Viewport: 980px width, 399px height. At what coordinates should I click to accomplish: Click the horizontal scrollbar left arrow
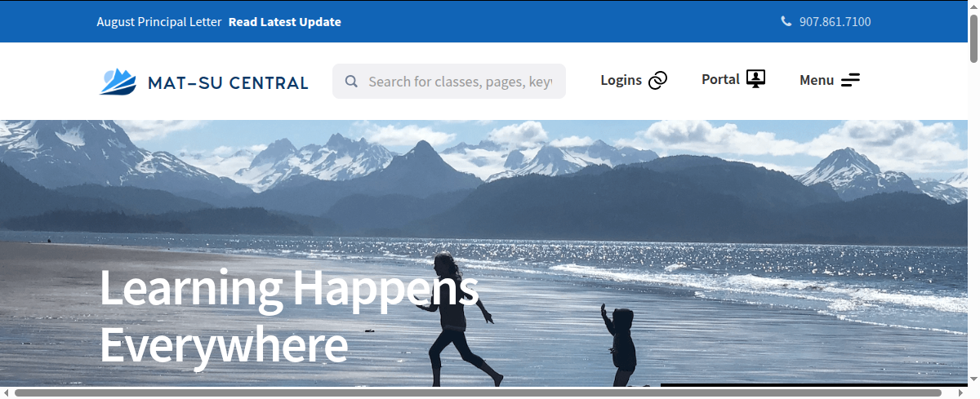pyautogui.click(x=6, y=392)
